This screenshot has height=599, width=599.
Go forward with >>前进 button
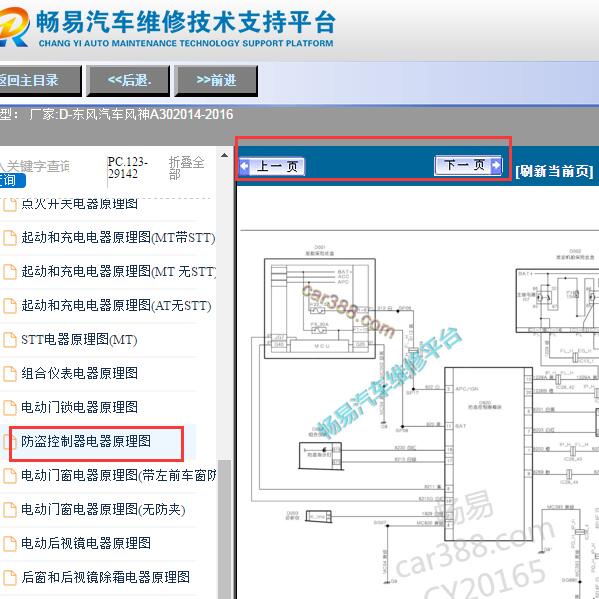pos(216,81)
